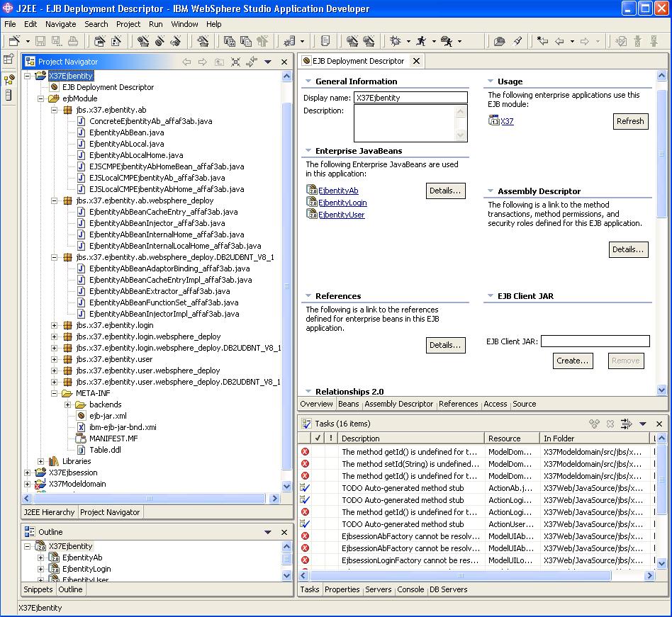Image resolution: width=672 pixels, height=617 pixels.
Task: Click the External Tools toolbar icon
Action: pyautogui.click(x=447, y=41)
